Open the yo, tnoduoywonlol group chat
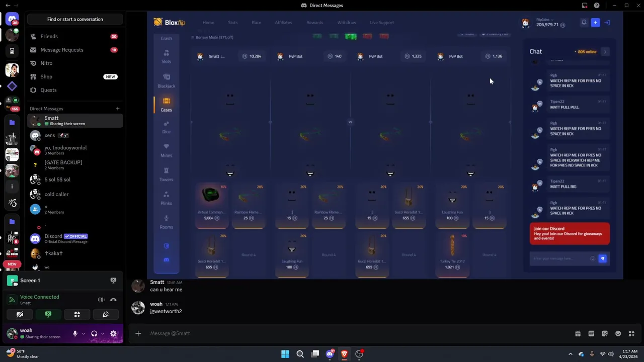 click(75, 150)
